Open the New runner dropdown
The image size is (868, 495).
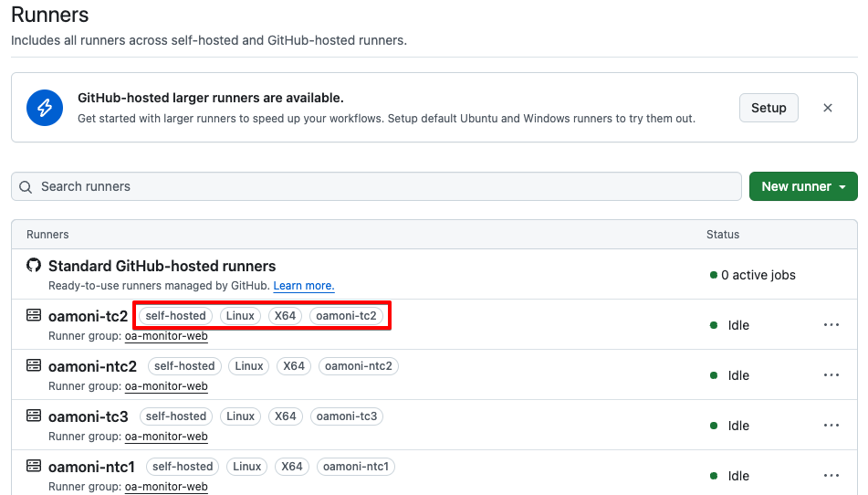click(803, 186)
